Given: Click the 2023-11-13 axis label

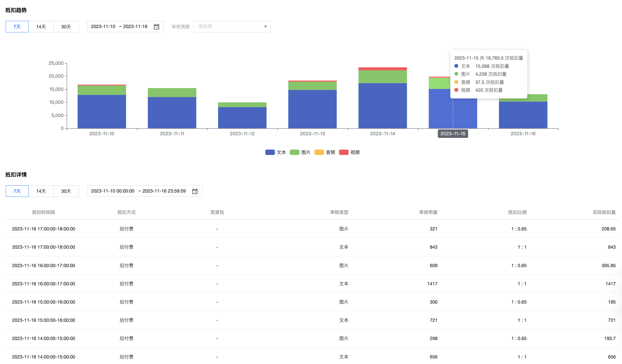Looking at the screenshot, I should point(312,134).
